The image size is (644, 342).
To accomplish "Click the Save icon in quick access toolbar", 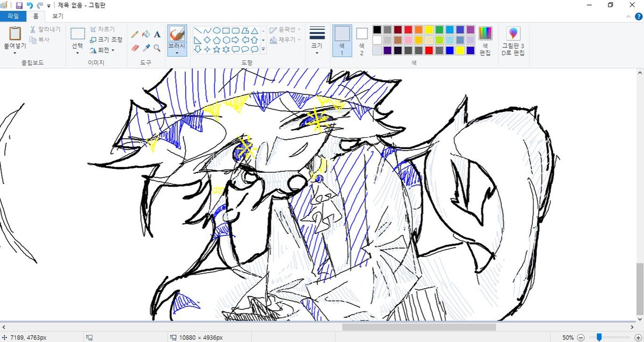I will 19,5.
